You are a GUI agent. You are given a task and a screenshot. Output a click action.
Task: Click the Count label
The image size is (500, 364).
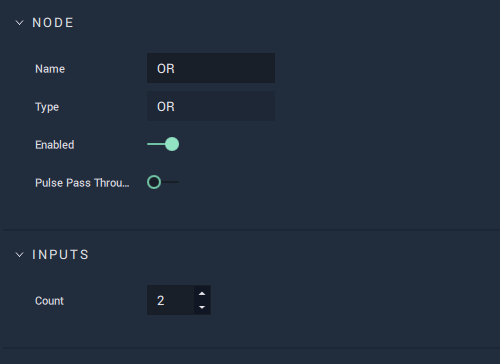[x=49, y=301]
